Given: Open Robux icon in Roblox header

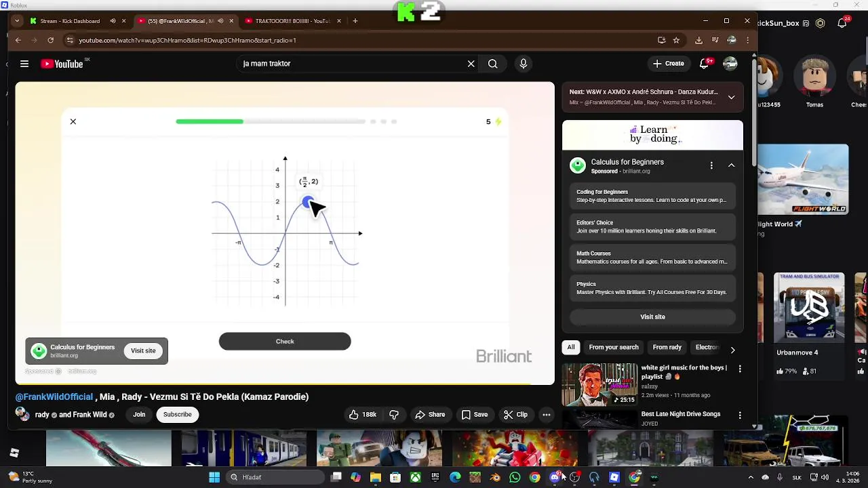Looking at the screenshot, I should pyautogui.click(x=820, y=23).
